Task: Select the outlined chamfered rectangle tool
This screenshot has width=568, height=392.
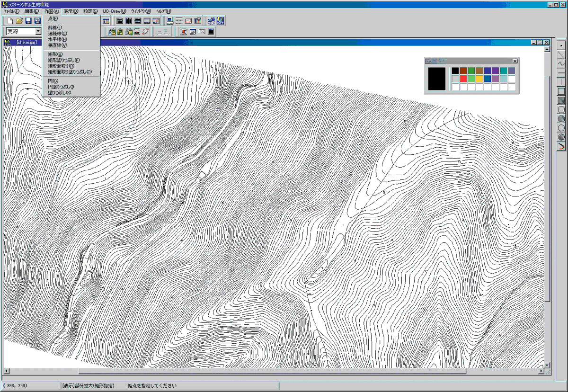Action: tap(561, 109)
